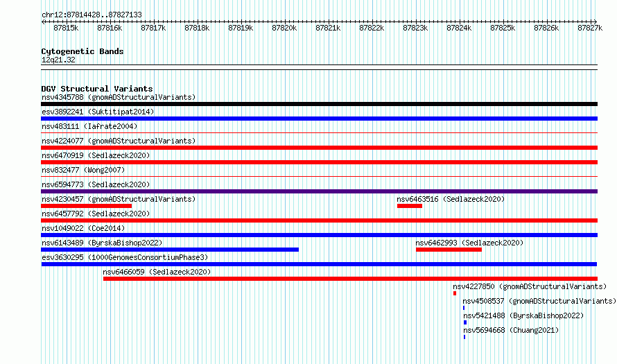Click the small blue marker under nsv5421488
This screenshot has height=364, width=617.
465,322
